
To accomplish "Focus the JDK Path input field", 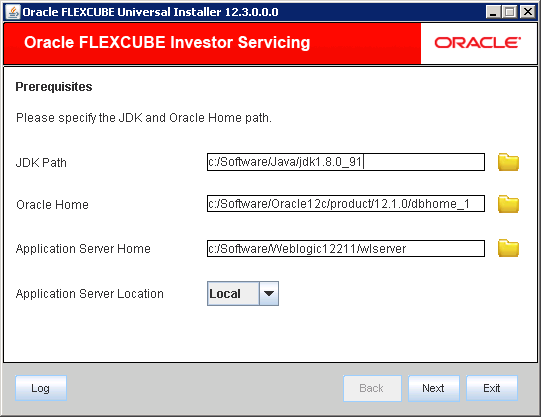I will [x=346, y=162].
